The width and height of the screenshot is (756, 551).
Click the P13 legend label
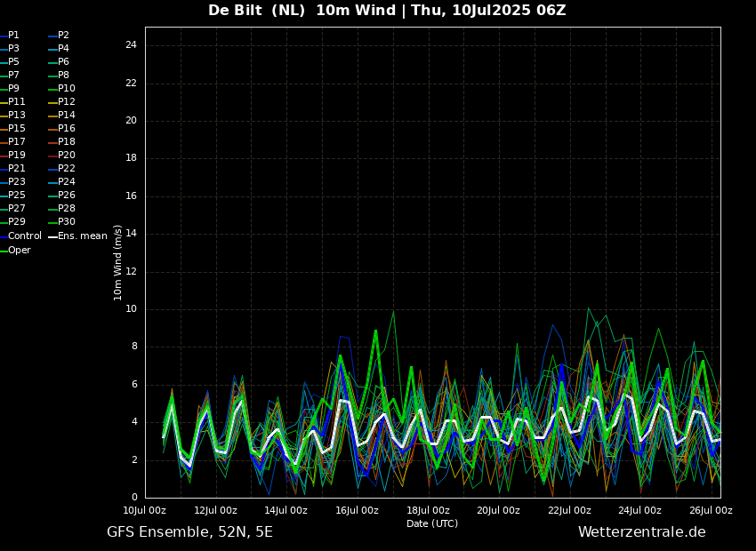[x=17, y=116]
